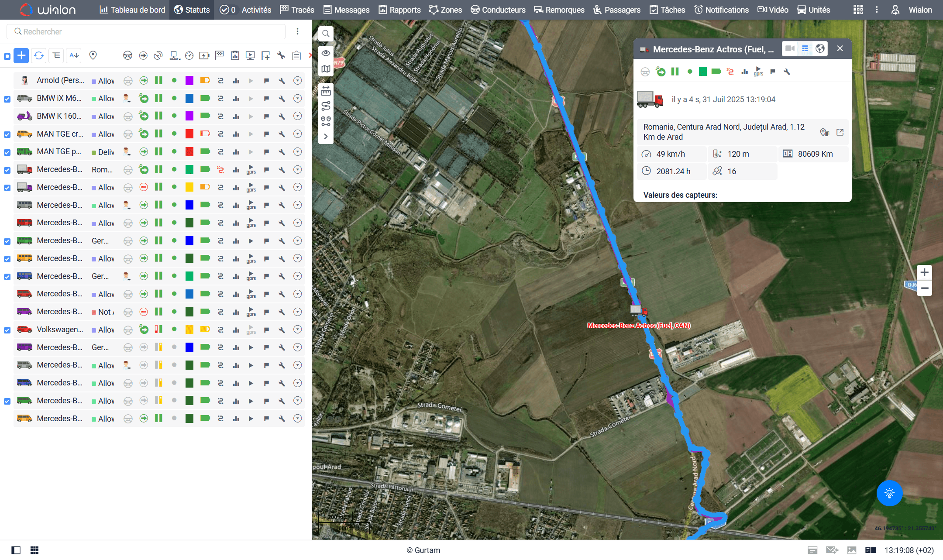
Task: Switch info card to list view
Action: pos(805,48)
